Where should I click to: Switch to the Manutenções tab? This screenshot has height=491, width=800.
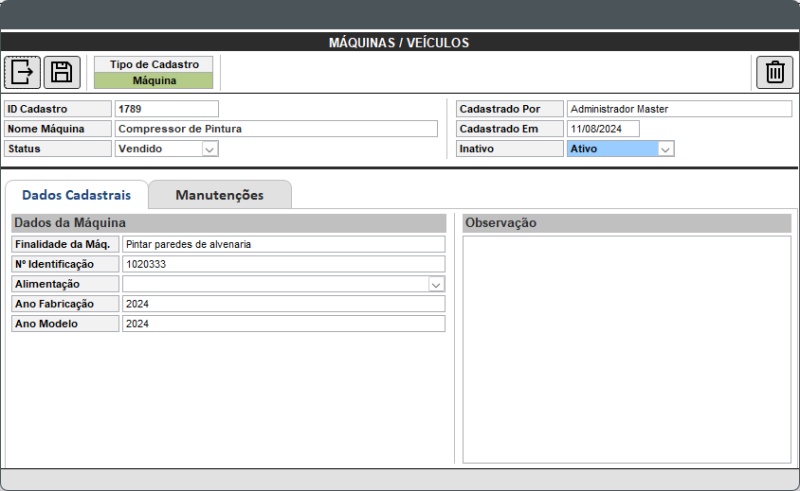(219, 195)
